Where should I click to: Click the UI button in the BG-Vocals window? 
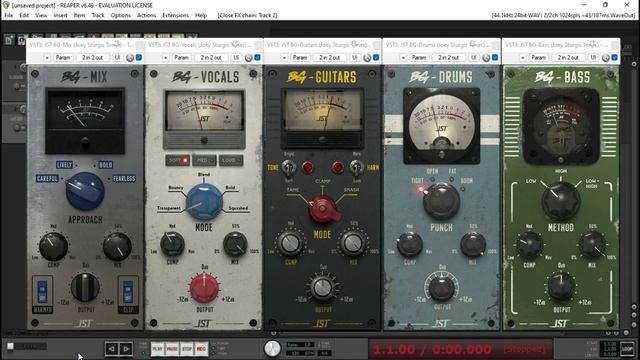[x=236, y=58]
